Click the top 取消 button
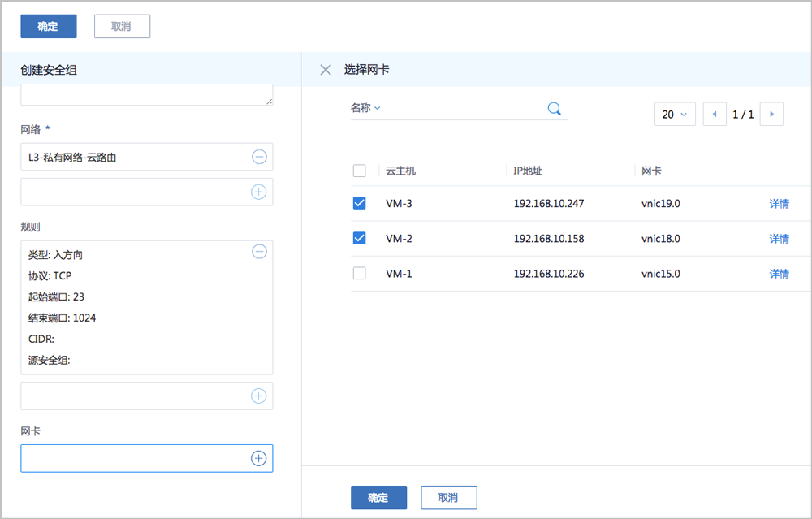The height and width of the screenshot is (519, 812). click(122, 26)
